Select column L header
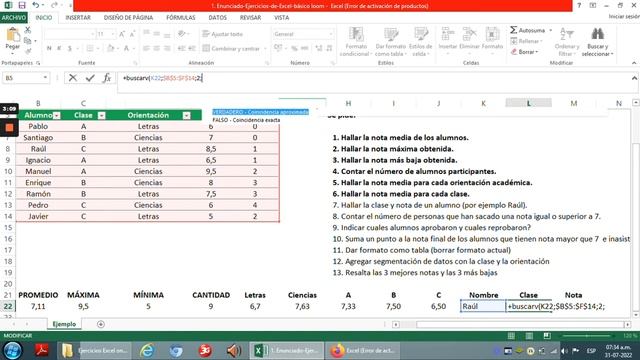640x360 pixels. 528,103
